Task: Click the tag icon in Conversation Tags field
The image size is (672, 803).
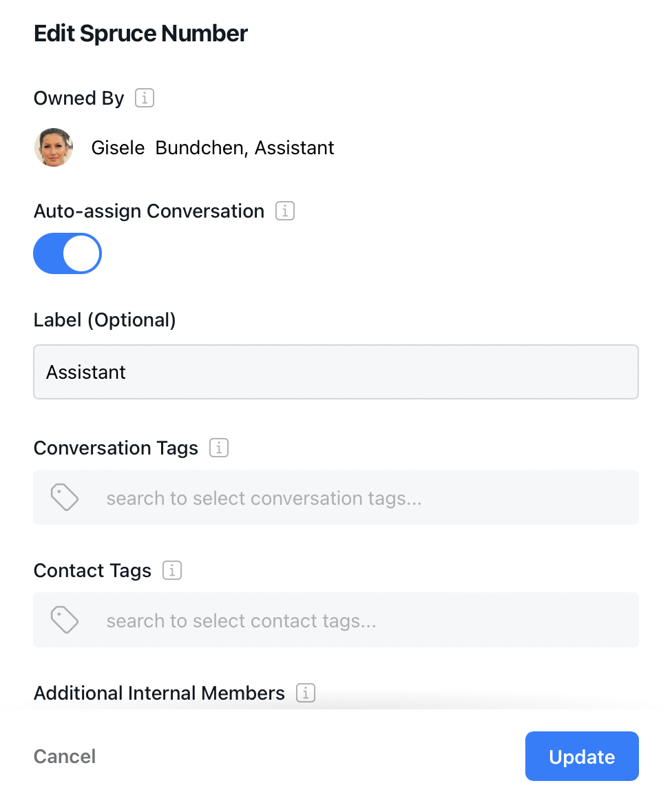Action: (65, 497)
